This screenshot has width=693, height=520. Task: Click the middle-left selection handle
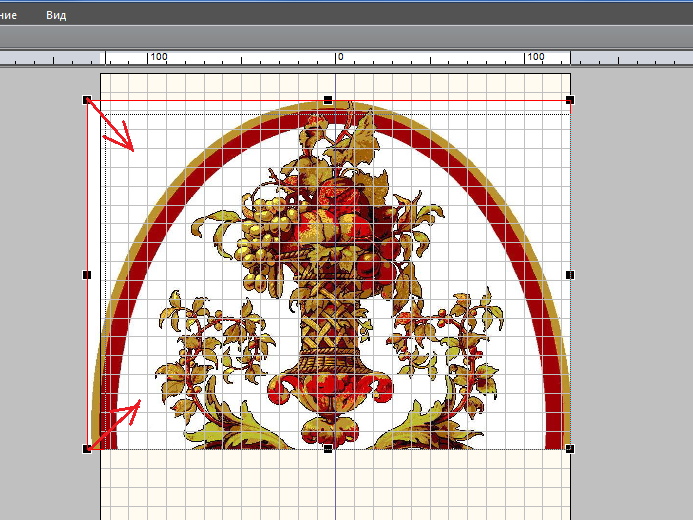(87, 275)
